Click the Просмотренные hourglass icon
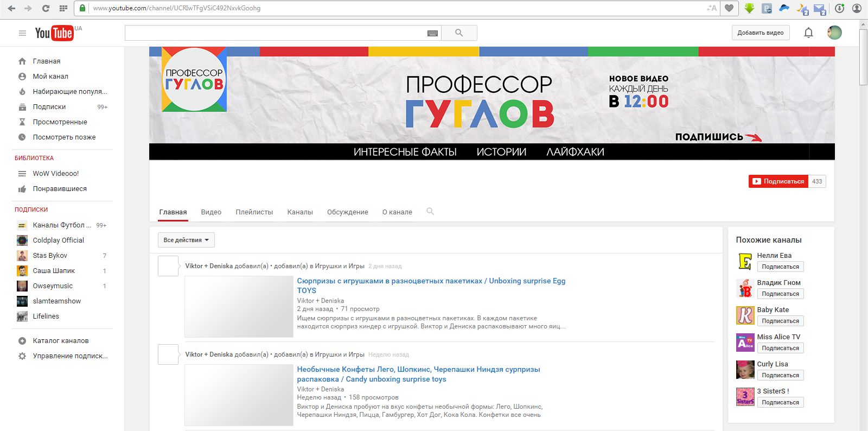 22,122
